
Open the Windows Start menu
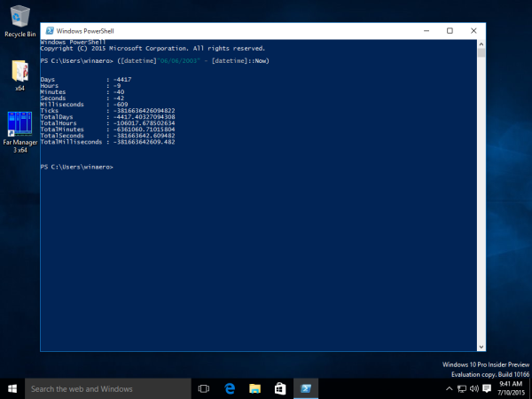[12, 389]
